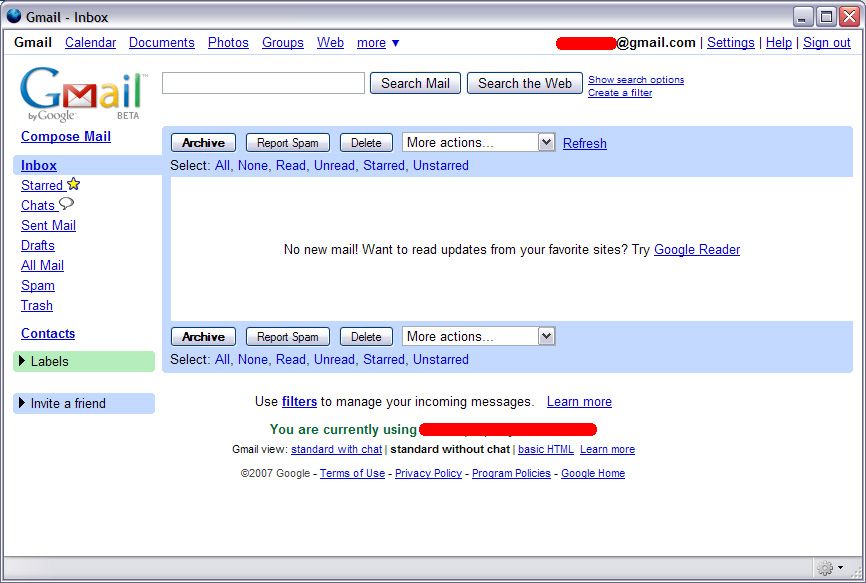
Task: Open Documents from the top navigation
Action: click(x=162, y=43)
